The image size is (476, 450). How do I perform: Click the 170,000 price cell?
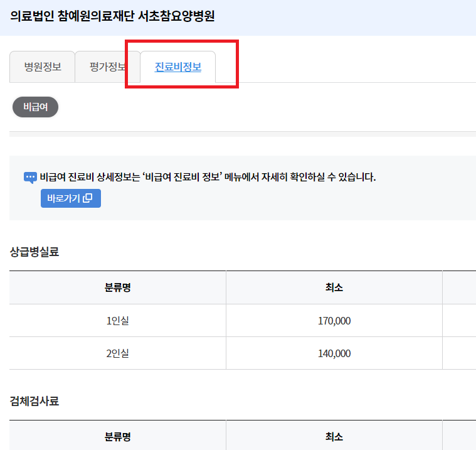[x=334, y=321]
